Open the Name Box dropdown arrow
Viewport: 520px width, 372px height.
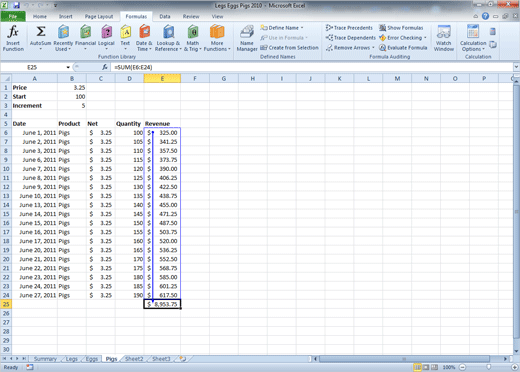[x=68, y=67]
